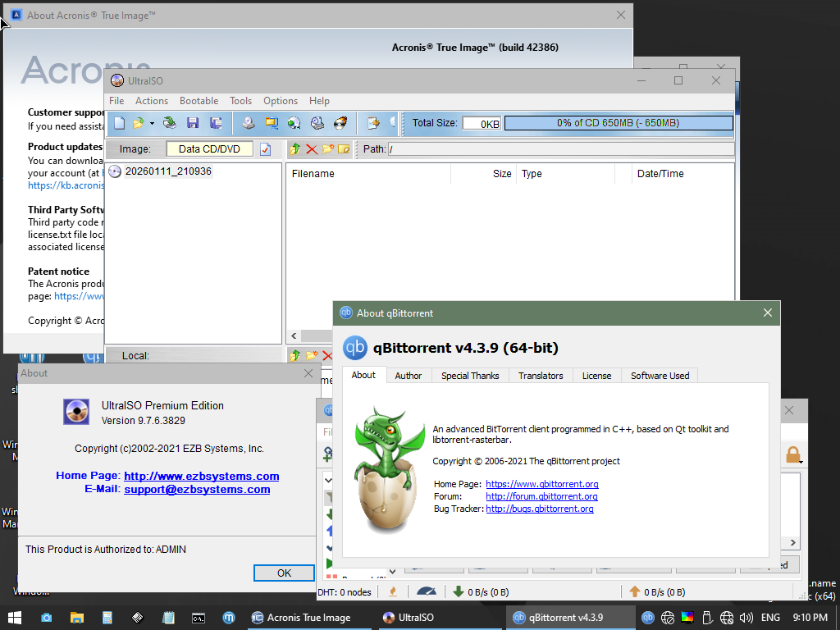The width and height of the screenshot is (840, 630).
Task: Click the Save disk icon in UltraISO toolbar
Action: [193, 123]
